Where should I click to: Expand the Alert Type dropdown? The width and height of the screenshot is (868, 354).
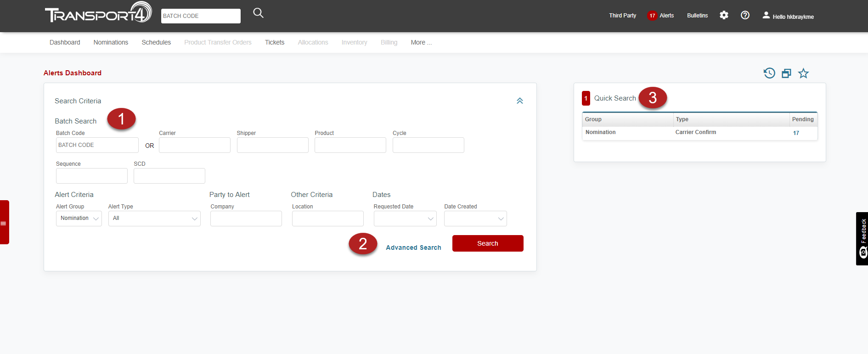point(154,219)
